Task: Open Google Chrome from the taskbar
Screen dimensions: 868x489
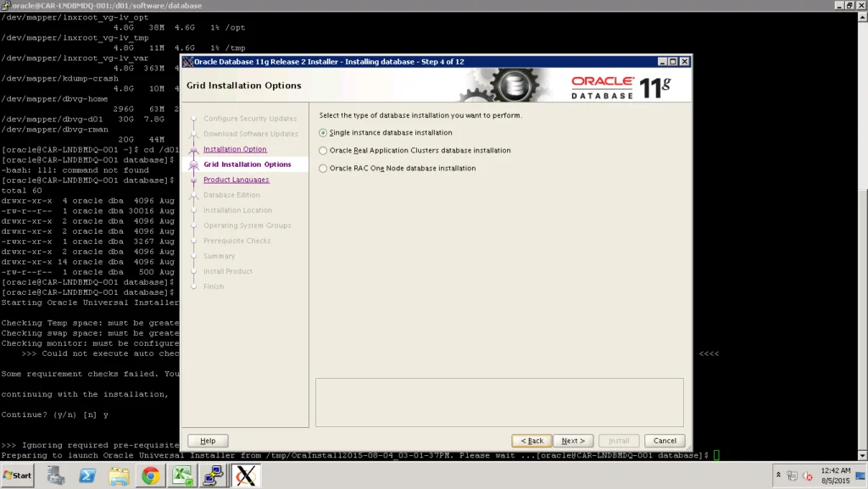Action: point(151,475)
